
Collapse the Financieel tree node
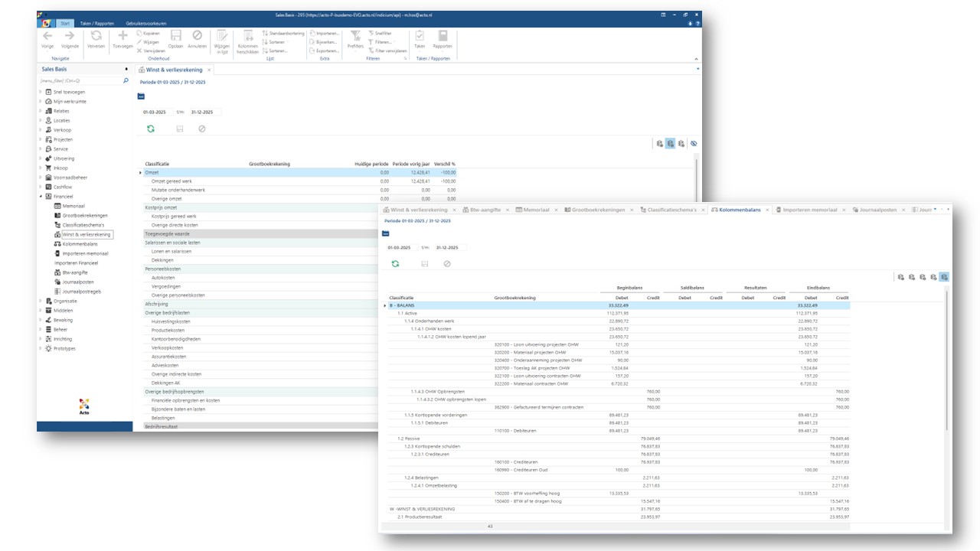(x=41, y=196)
